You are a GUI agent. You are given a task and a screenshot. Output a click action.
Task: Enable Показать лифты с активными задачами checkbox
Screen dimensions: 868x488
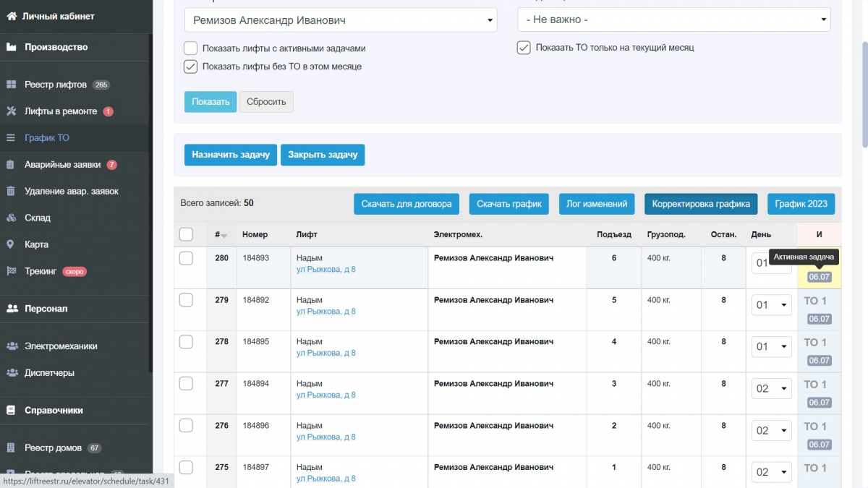point(190,48)
